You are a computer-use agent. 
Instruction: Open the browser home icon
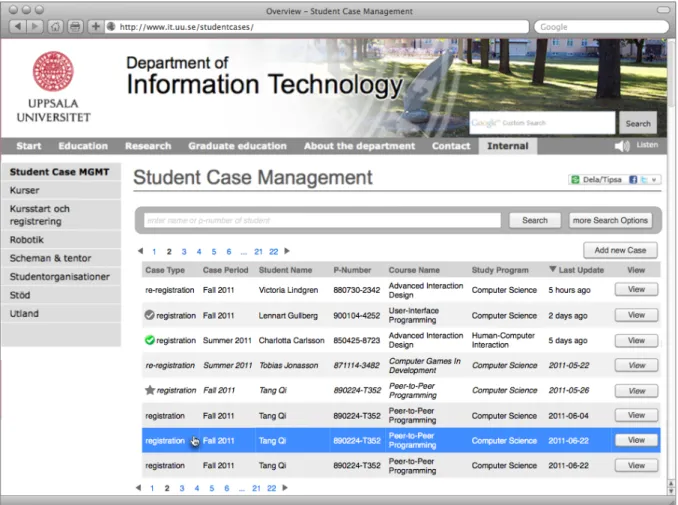(55, 26)
